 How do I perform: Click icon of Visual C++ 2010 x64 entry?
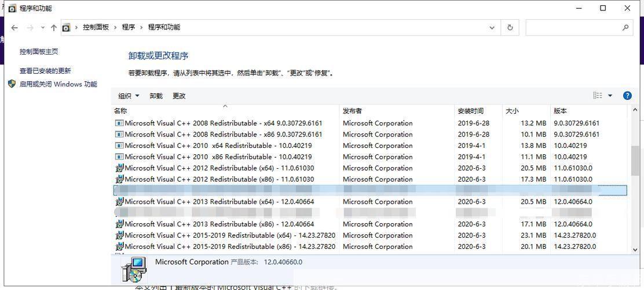pos(119,145)
